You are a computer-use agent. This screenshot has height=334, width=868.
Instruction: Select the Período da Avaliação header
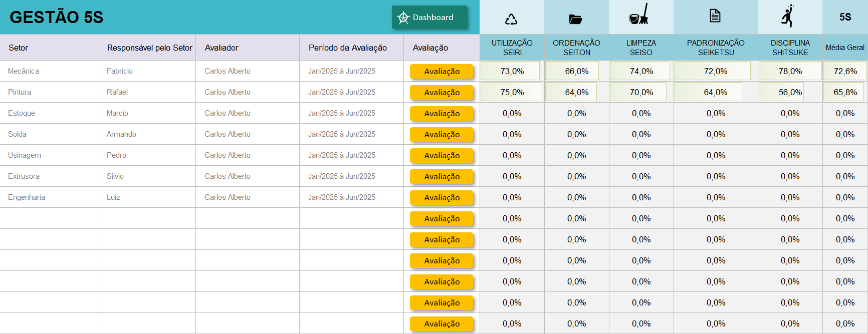point(347,48)
